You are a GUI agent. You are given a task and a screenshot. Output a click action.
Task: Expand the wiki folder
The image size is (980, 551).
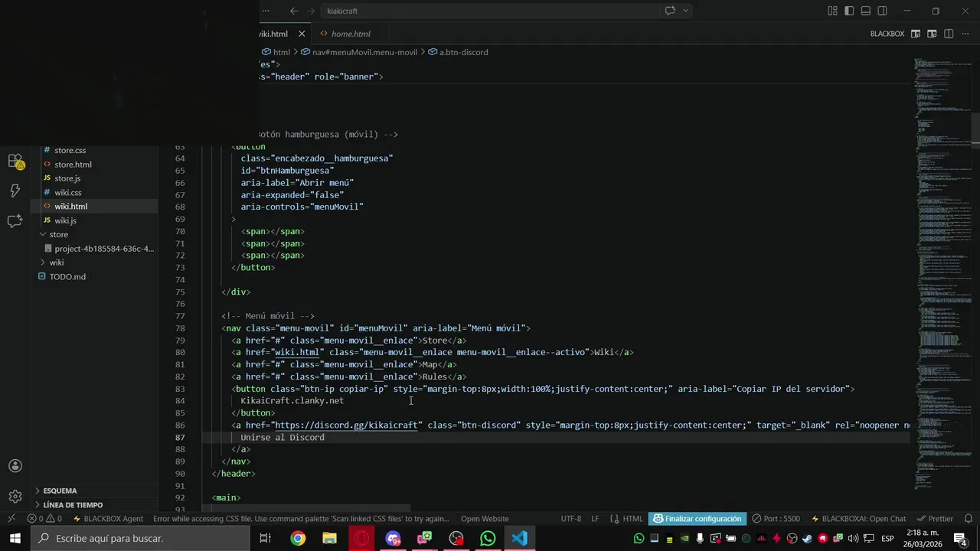tap(57, 262)
